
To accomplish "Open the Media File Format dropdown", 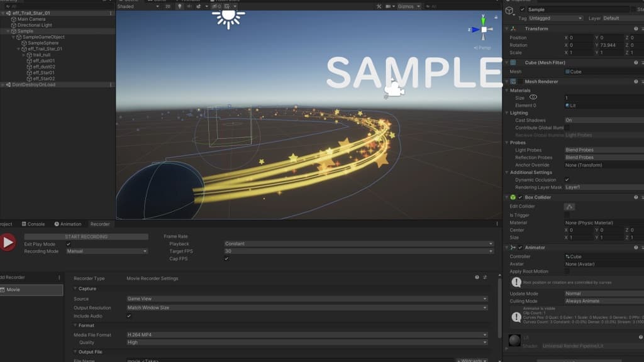I will click(306, 335).
